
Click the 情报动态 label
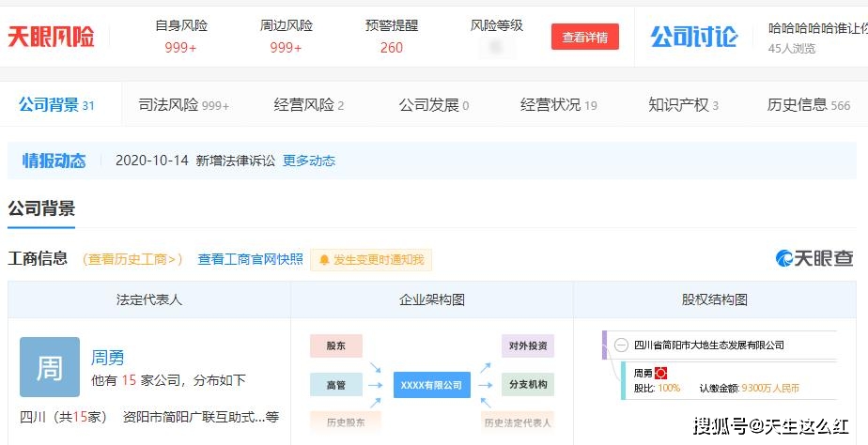54,161
